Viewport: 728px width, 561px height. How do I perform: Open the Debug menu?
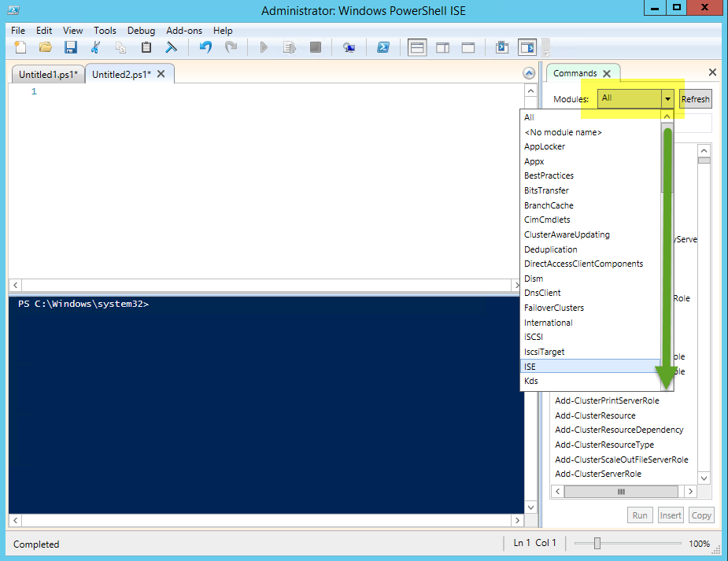141,31
